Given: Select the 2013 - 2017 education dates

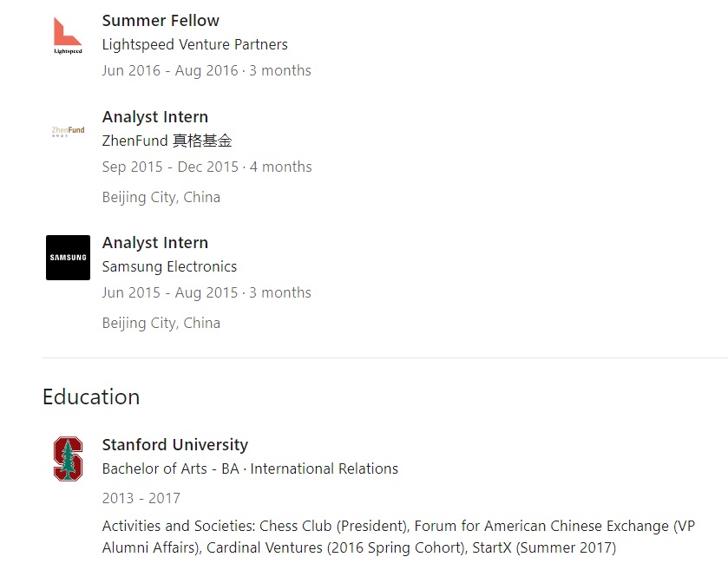Looking at the screenshot, I should pyautogui.click(x=141, y=498).
